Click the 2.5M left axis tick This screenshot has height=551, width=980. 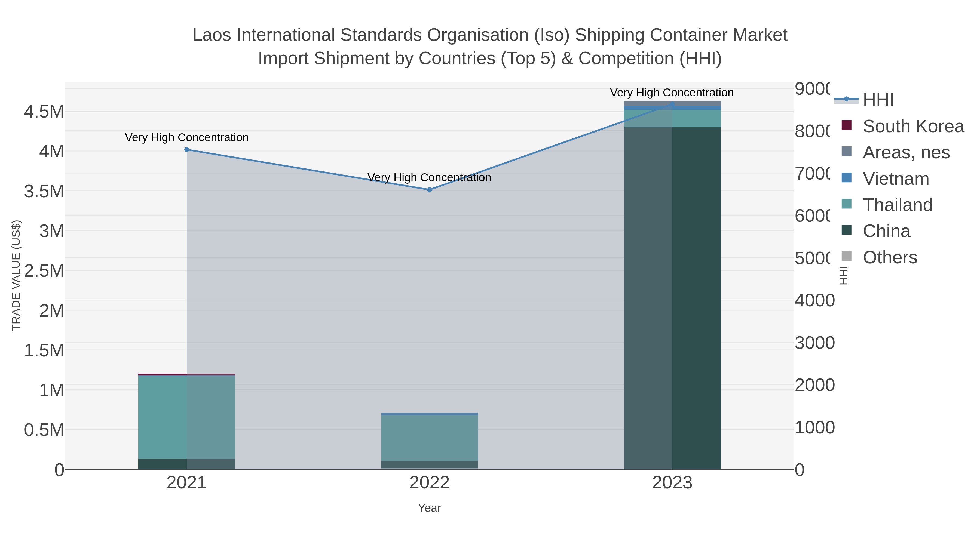pyautogui.click(x=44, y=271)
